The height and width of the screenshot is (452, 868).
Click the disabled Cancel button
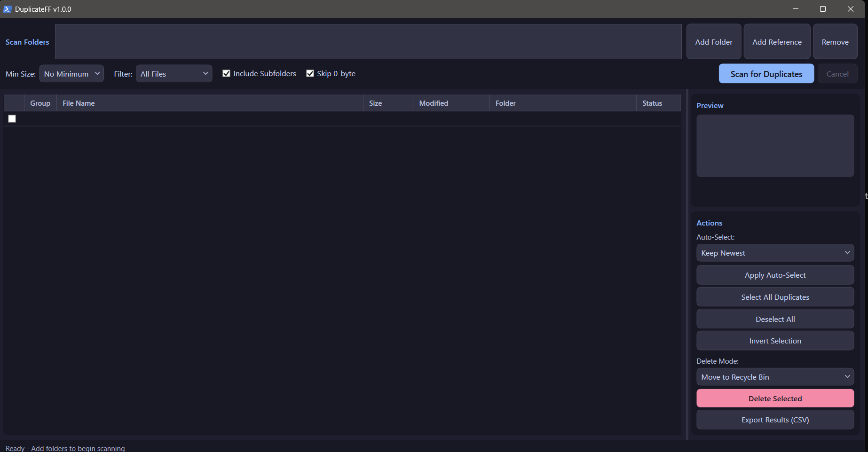(x=837, y=73)
